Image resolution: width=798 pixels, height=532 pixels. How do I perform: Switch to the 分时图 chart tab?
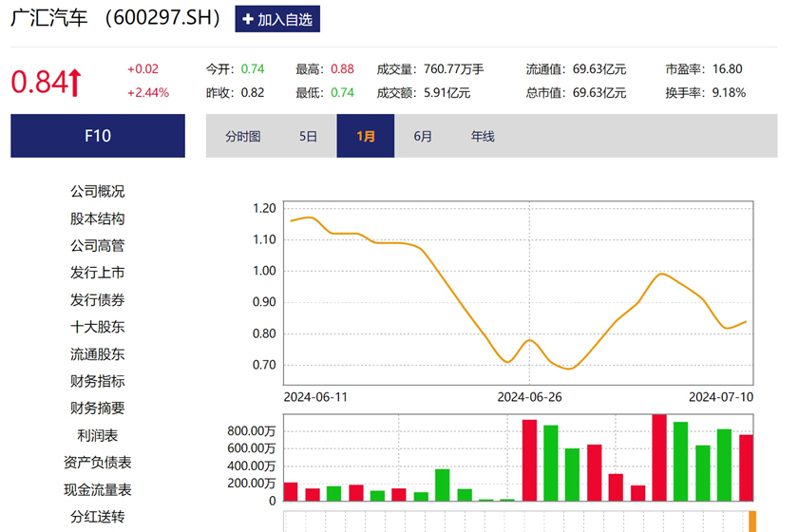243,137
